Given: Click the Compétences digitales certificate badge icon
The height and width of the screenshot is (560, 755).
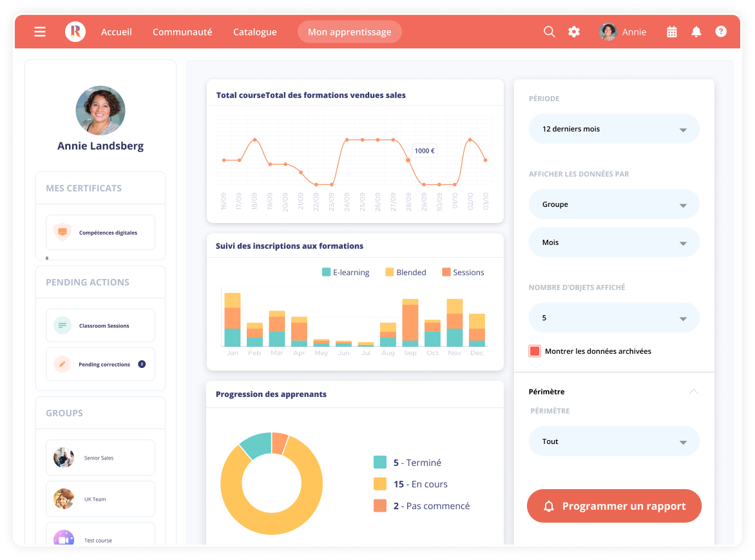Looking at the screenshot, I should point(62,232).
